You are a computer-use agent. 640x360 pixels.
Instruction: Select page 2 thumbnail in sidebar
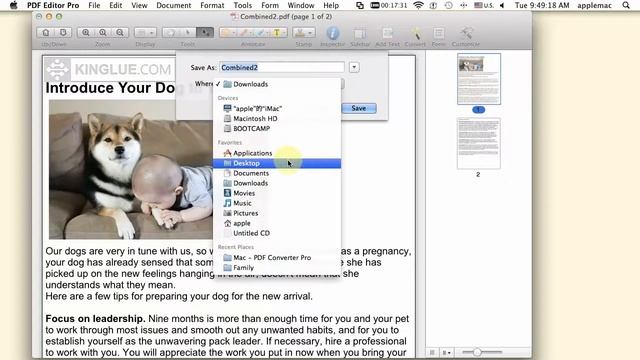[x=479, y=143]
